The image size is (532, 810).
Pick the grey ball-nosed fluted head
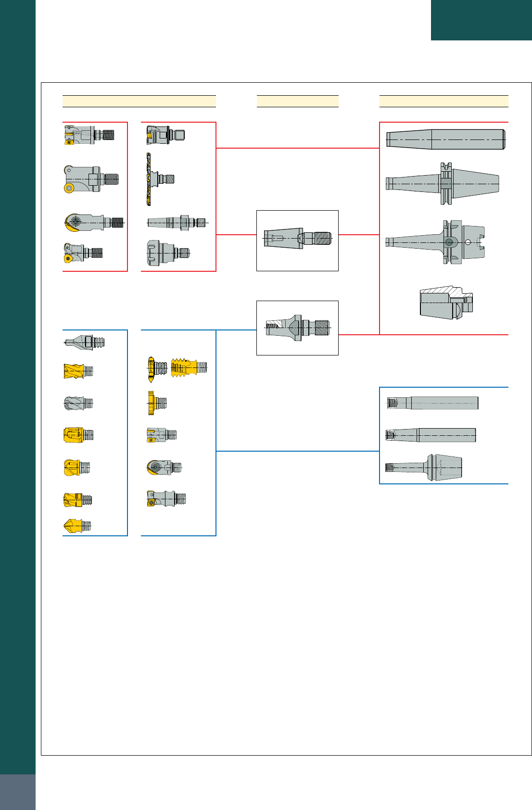(78, 403)
